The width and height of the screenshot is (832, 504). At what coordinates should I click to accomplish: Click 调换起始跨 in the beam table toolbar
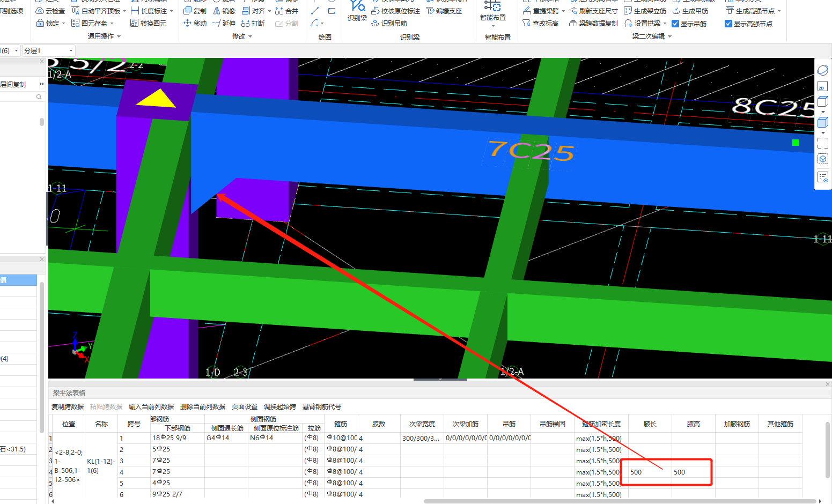click(x=280, y=407)
